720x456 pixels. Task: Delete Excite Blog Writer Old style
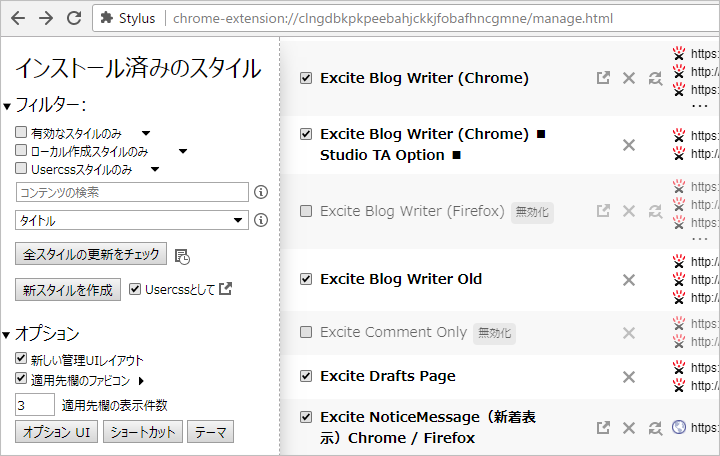629,280
